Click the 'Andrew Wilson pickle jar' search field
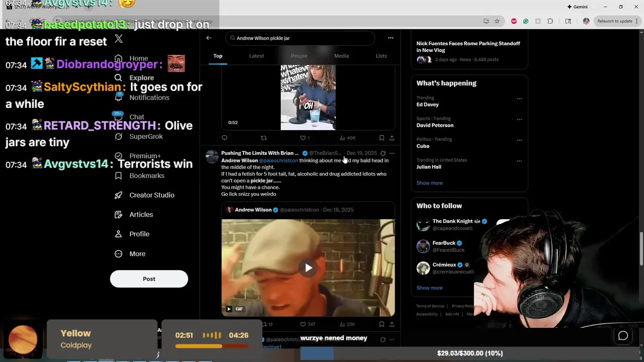Image resolution: width=644 pixels, height=362 pixels. pyautogui.click(x=300, y=38)
